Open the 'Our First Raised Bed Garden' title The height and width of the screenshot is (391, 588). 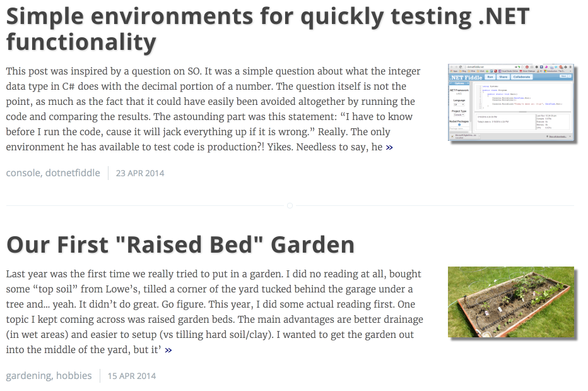click(180, 244)
